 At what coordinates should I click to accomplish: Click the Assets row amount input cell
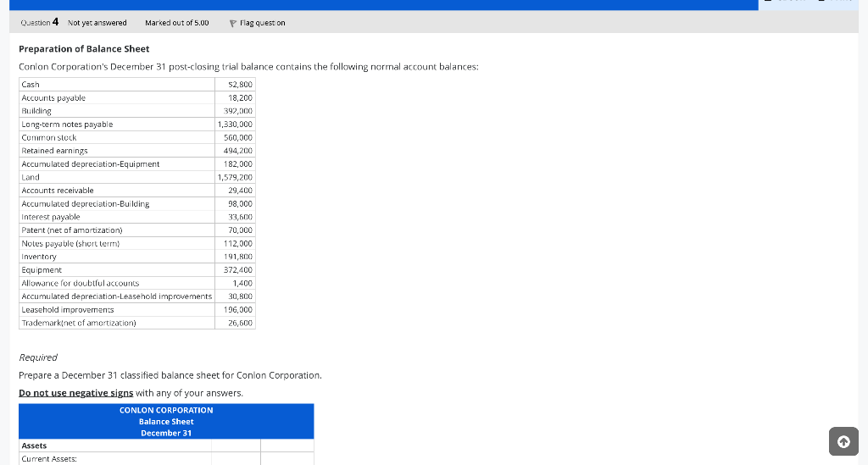[x=236, y=446]
